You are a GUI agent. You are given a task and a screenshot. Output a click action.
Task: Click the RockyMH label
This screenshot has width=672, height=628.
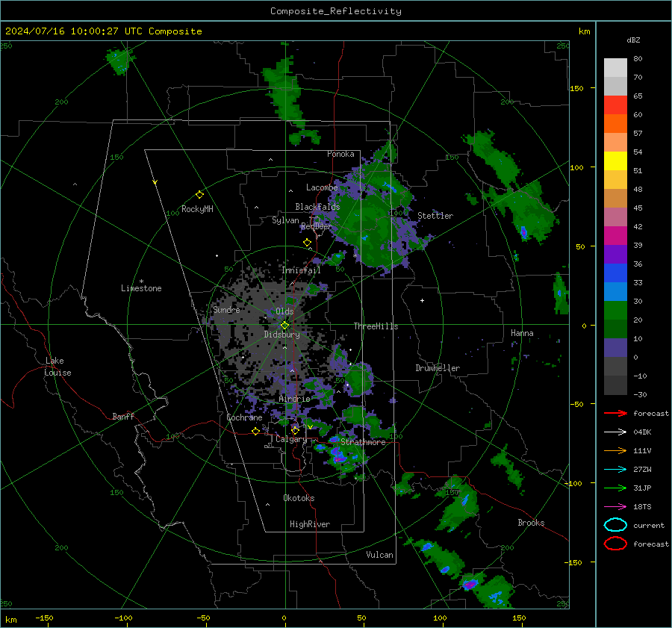[197, 209]
